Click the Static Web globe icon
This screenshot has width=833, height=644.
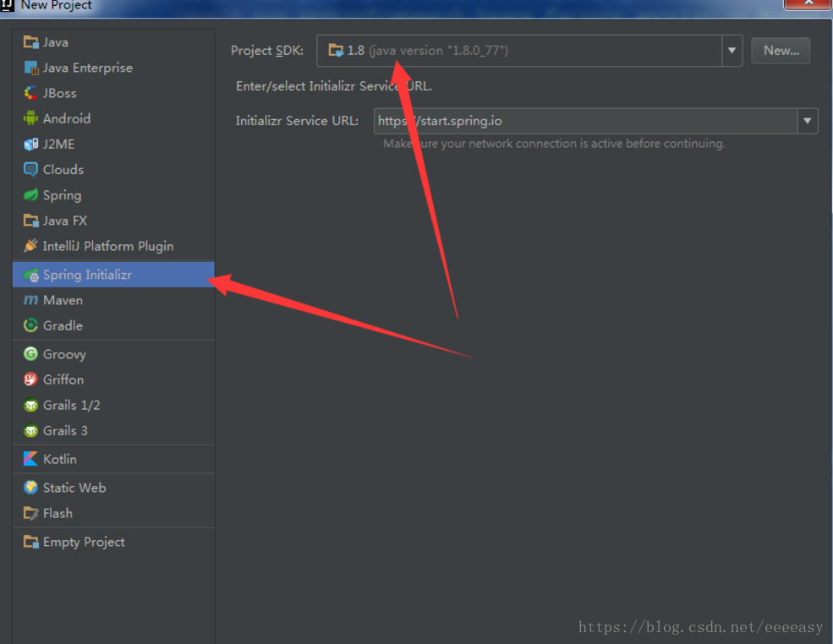tap(30, 488)
